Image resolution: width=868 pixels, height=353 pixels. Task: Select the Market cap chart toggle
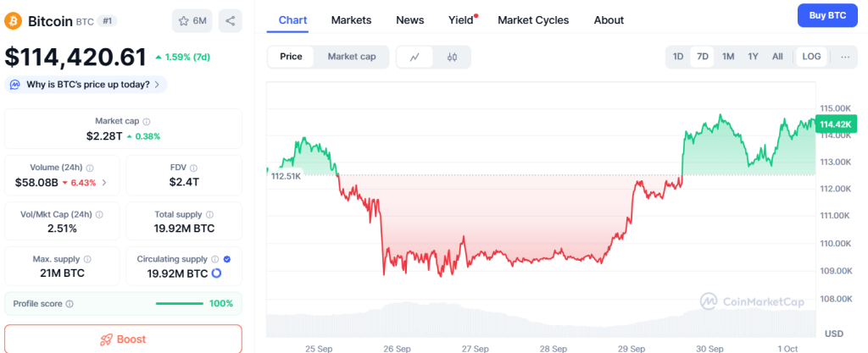point(351,57)
